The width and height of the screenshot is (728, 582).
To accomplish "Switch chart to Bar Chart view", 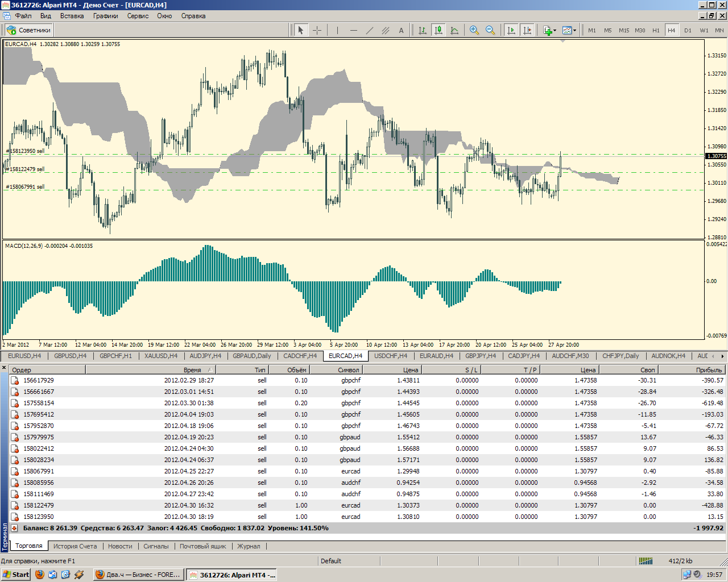I will pos(423,30).
